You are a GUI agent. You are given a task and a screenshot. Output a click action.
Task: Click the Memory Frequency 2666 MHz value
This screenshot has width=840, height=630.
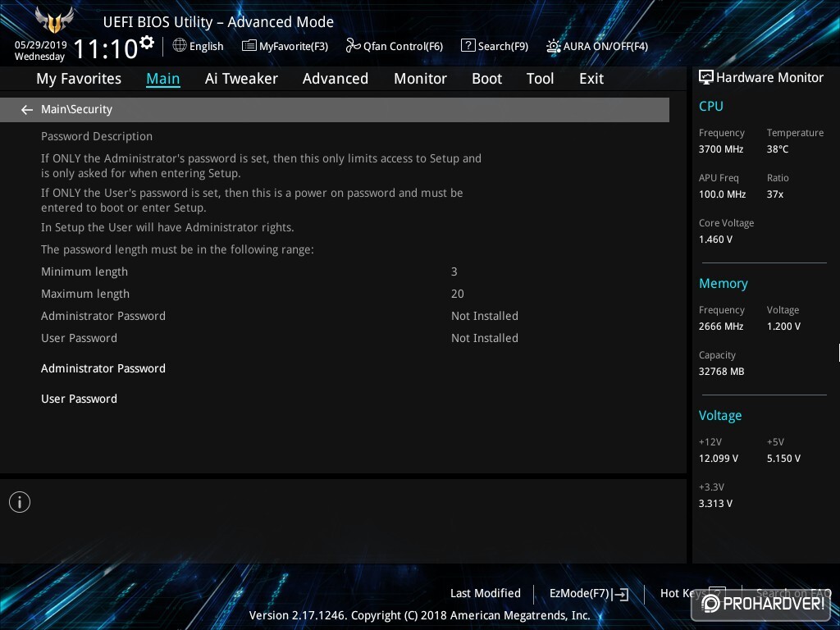point(721,326)
